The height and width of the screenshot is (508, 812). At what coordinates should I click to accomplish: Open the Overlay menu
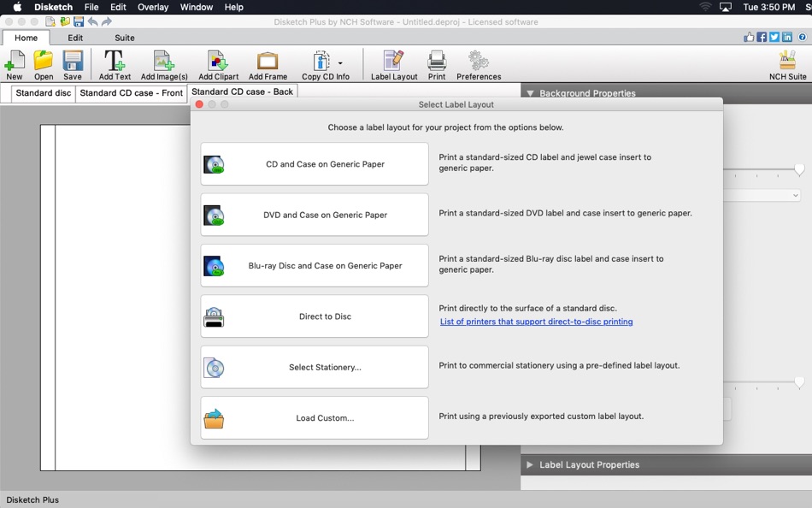[x=153, y=7]
